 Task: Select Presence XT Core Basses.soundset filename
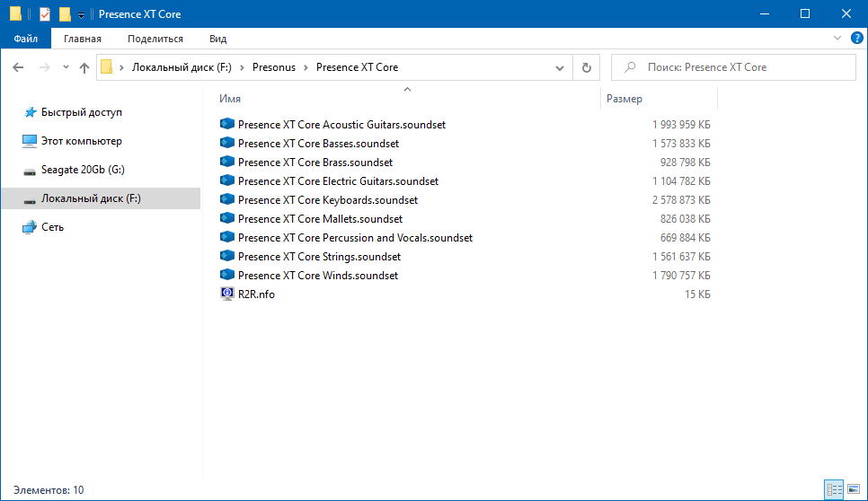[x=318, y=144]
